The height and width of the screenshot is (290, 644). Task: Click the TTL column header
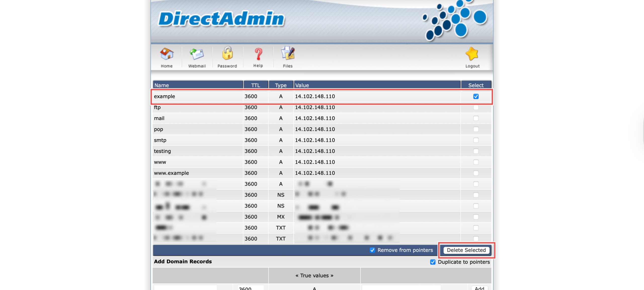256,85
